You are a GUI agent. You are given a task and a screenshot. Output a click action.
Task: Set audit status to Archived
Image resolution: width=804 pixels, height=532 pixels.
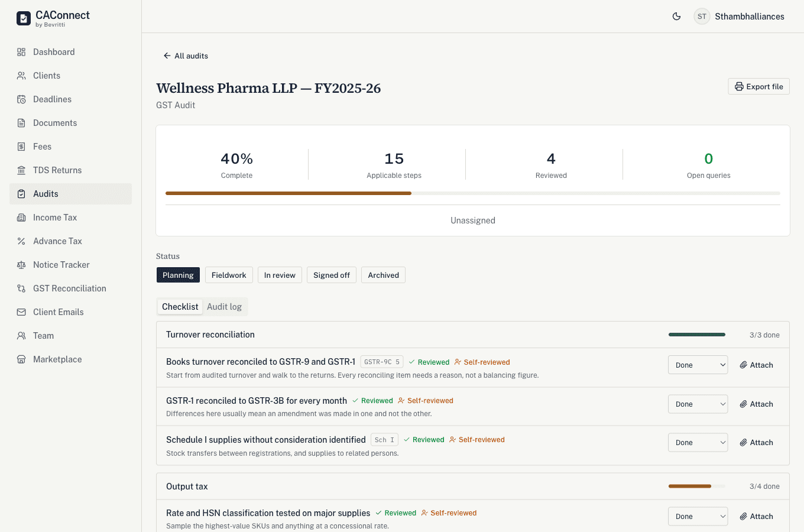pos(384,275)
